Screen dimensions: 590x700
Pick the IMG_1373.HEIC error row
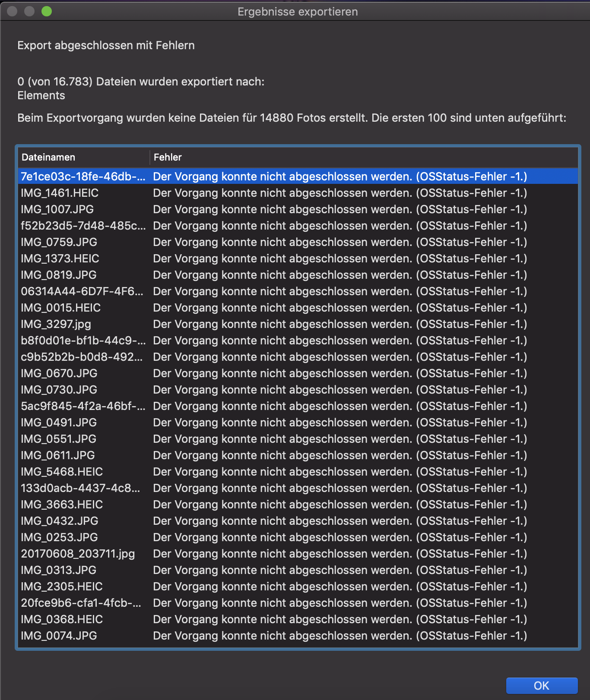[60, 259]
